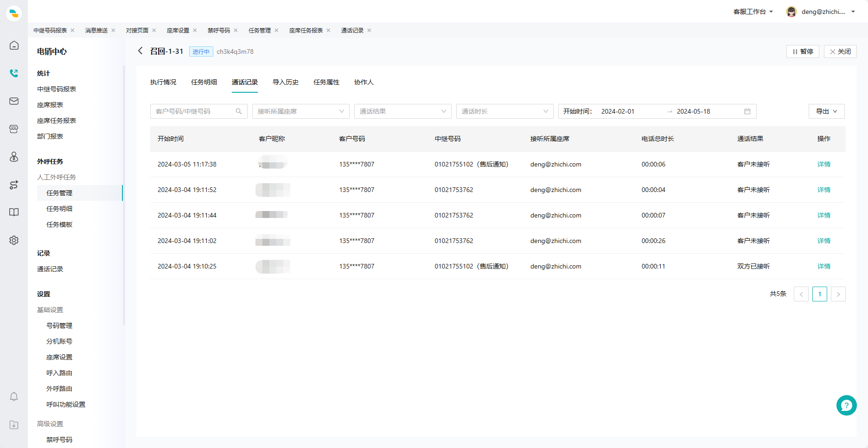Switch to the 任务明细 tab

click(x=204, y=82)
